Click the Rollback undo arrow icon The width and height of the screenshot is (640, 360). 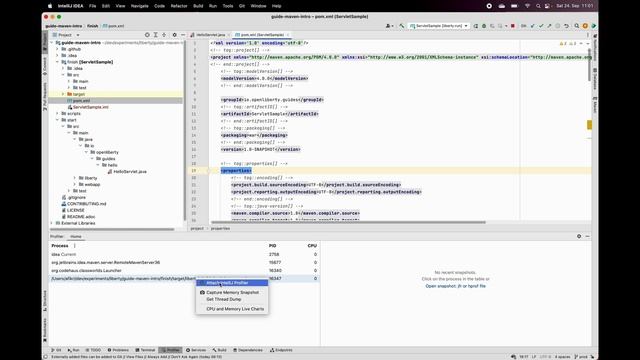click(x=567, y=26)
